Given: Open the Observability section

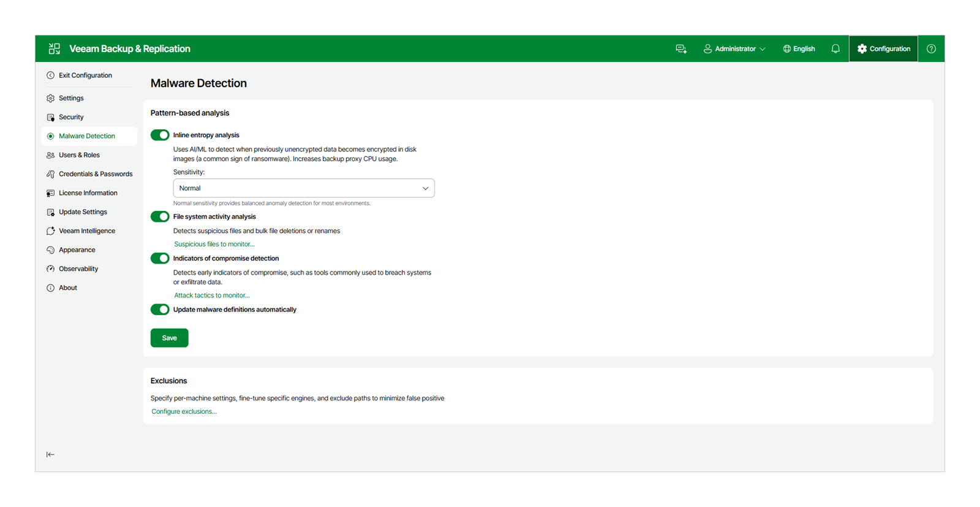Looking at the screenshot, I should (89, 269).
